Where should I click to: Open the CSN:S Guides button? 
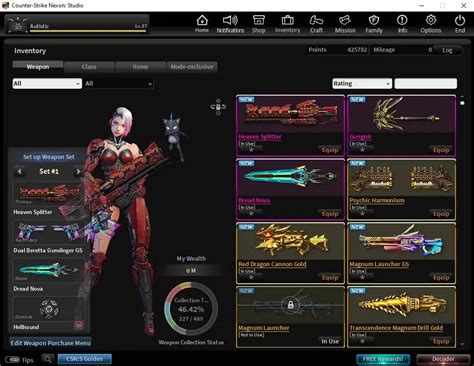(85, 359)
